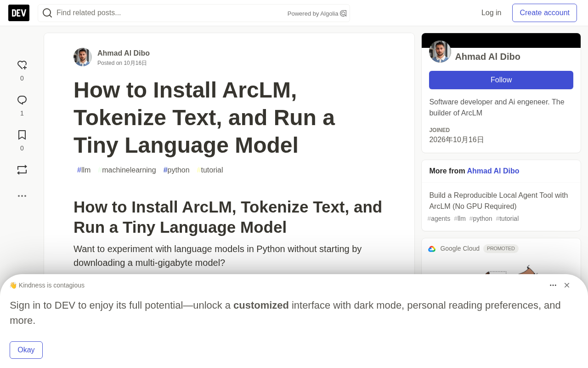Click the main article title heading

click(204, 118)
